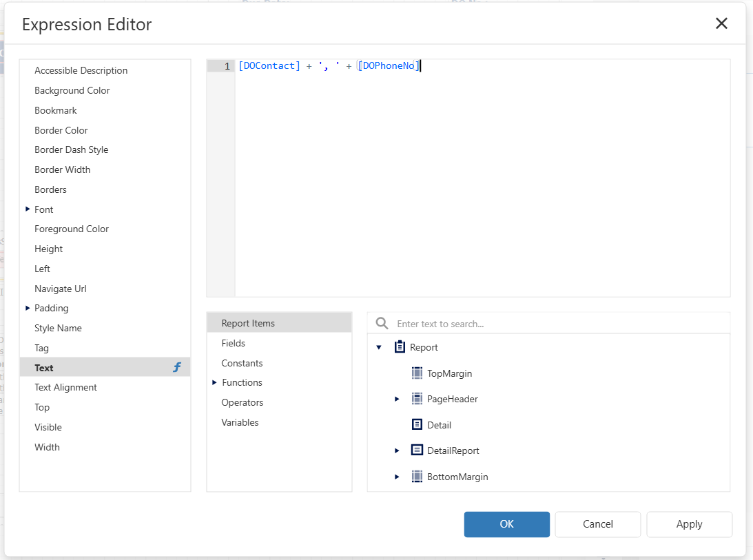Click the PageHeader band icon
Image resolution: width=753 pixels, height=560 pixels.
(x=417, y=399)
